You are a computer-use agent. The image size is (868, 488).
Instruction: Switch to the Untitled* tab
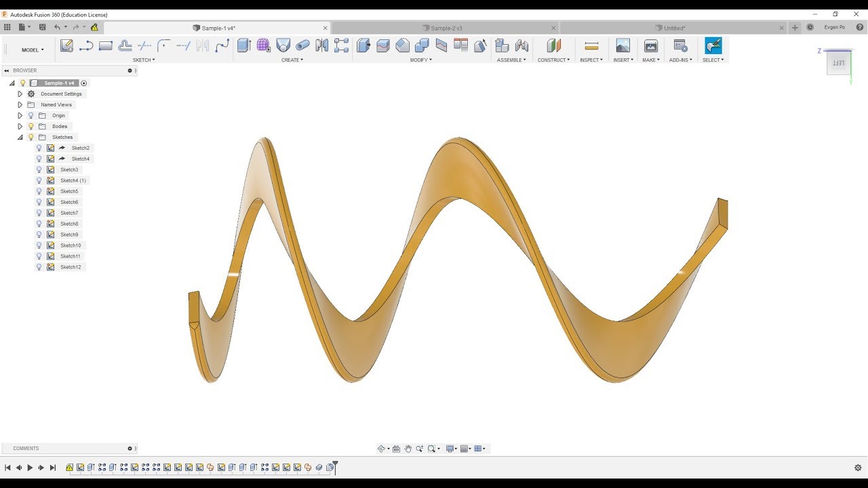674,28
